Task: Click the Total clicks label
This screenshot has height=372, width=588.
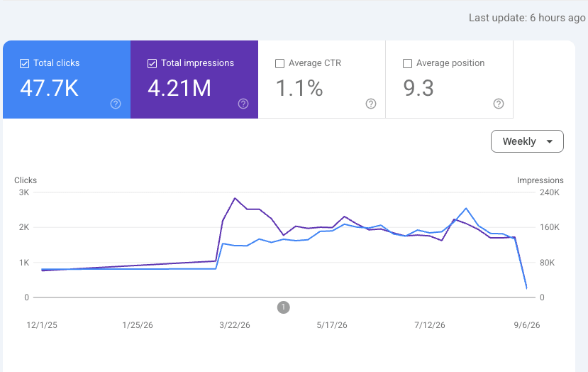Action: tap(57, 63)
